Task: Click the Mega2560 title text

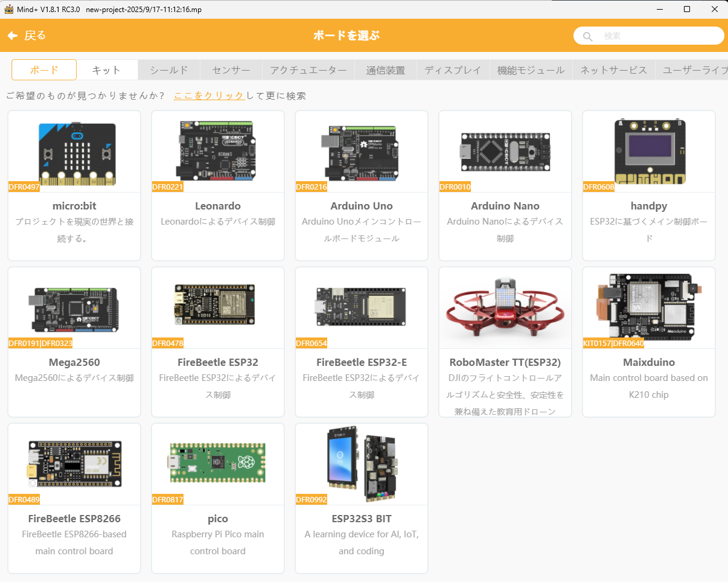Action: click(x=74, y=362)
